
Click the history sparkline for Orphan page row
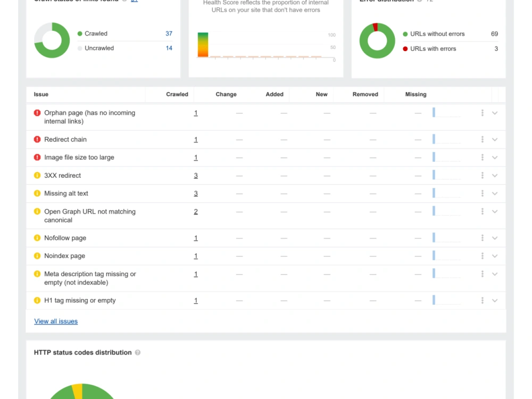446,113
